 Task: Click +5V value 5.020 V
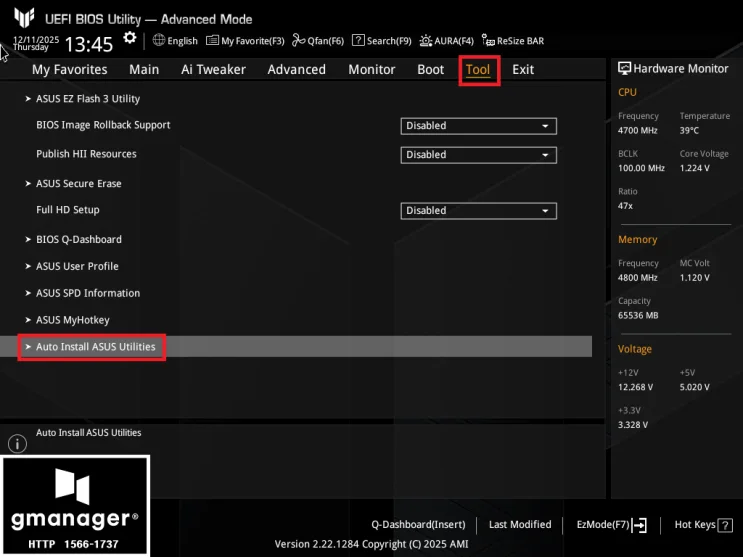(695, 387)
